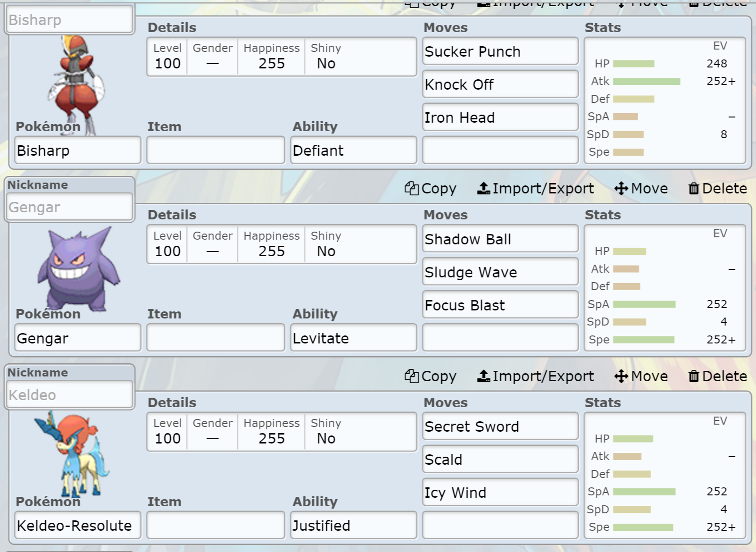This screenshot has height=552, width=756.
Task: Click the Move button above Keldeo
Action: point(641,376)
